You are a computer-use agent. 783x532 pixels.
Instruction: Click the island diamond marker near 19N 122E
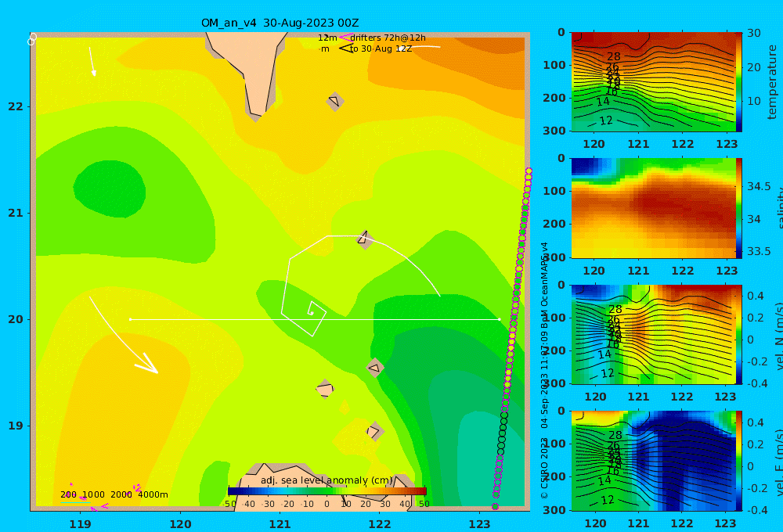tap(374, 431)
